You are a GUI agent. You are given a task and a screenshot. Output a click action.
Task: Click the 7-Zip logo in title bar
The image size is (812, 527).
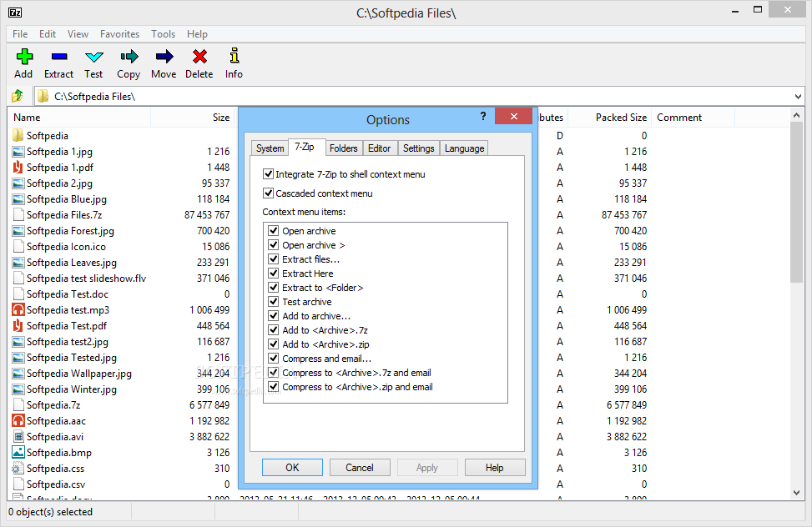point(15,13)
